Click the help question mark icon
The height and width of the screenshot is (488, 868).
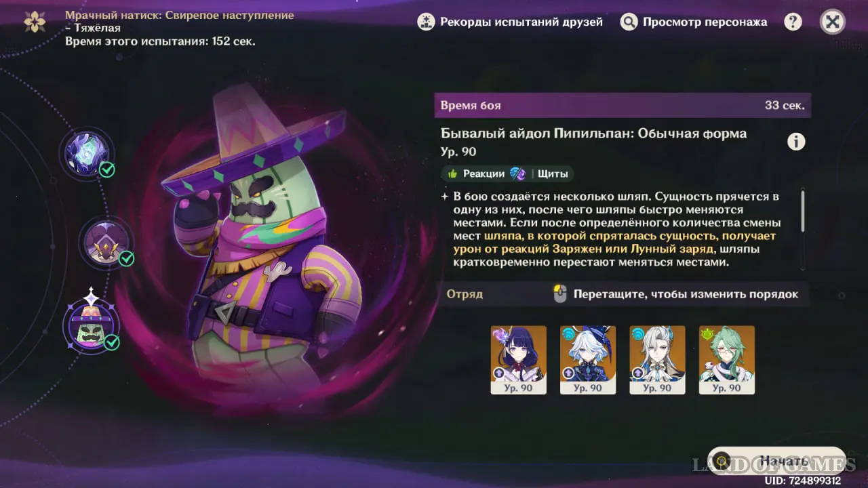coord(793,22)
